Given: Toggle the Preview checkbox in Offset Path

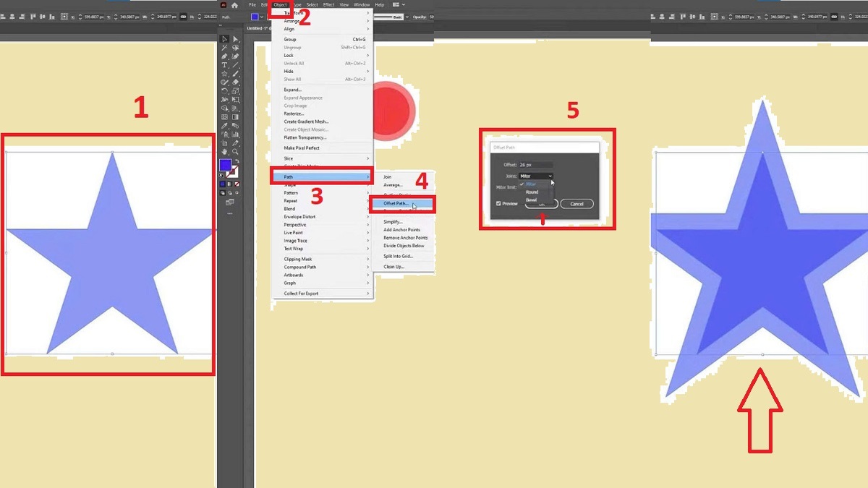Looking at the screenshot, I should pyautogui.click(x=498, y=204).
